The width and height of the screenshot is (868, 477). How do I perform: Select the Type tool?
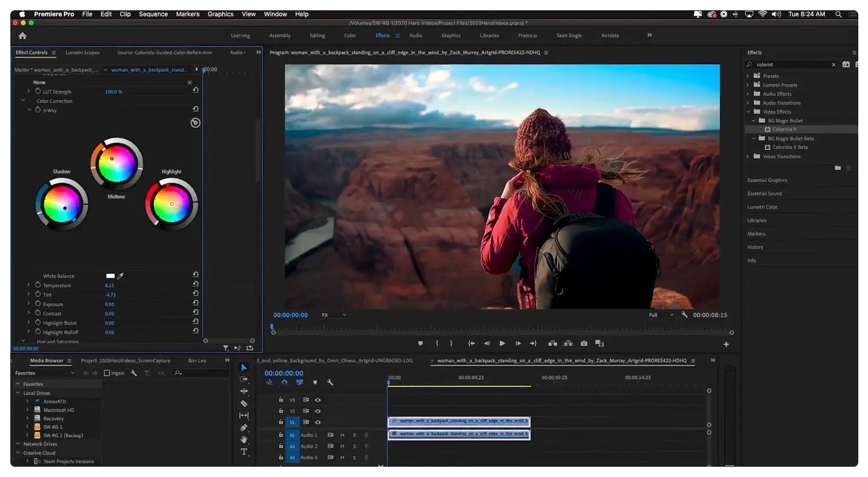[244, 452]
